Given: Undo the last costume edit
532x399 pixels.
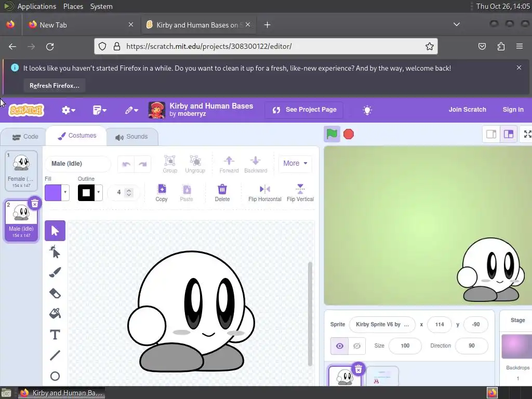Looking at the screenshot, I should pos(126,164).
